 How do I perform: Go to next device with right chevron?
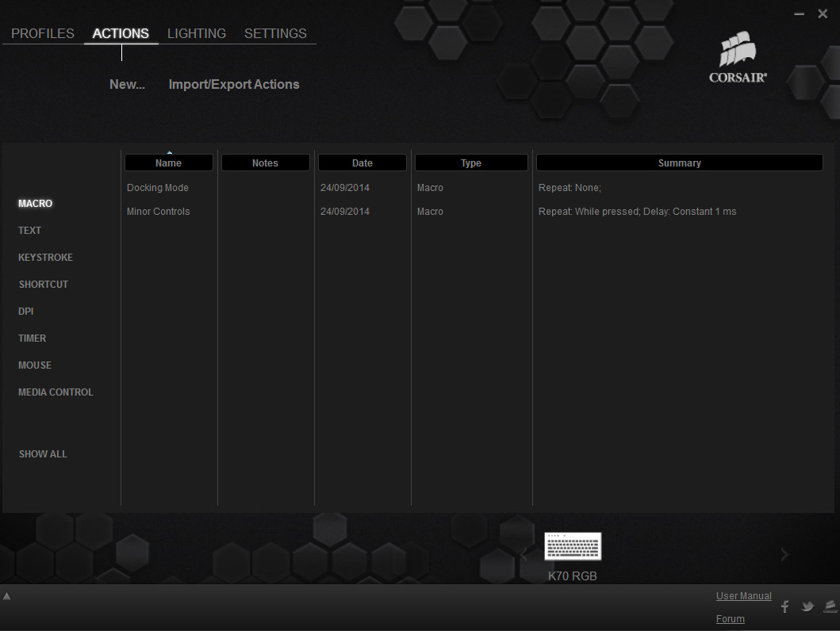[x=784, y=554]
